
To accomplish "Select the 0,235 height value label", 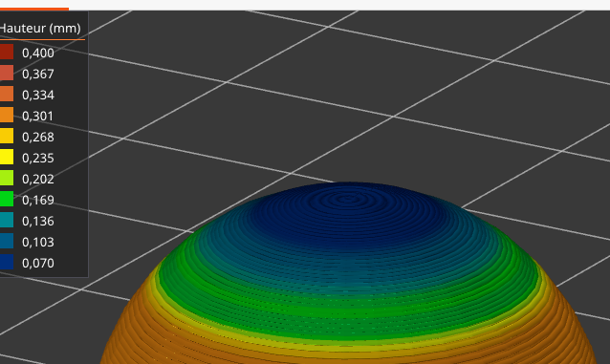I will point(38,158).
